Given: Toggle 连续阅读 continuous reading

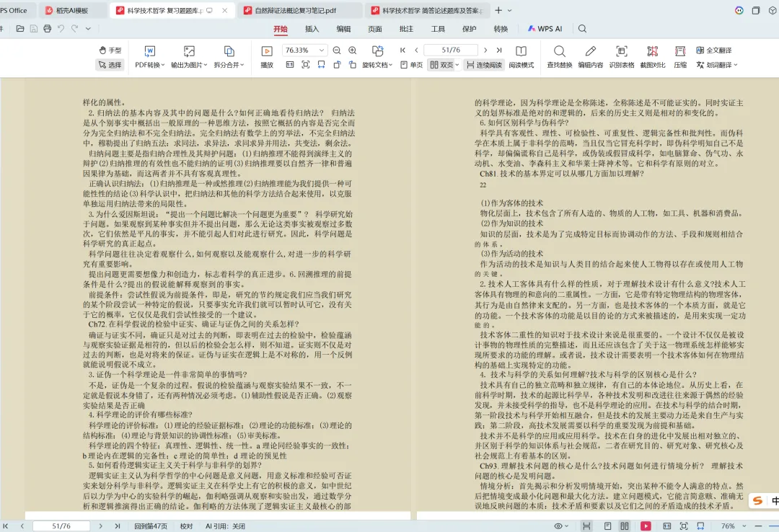Looking at the screenshot, I should pos(485,65).
